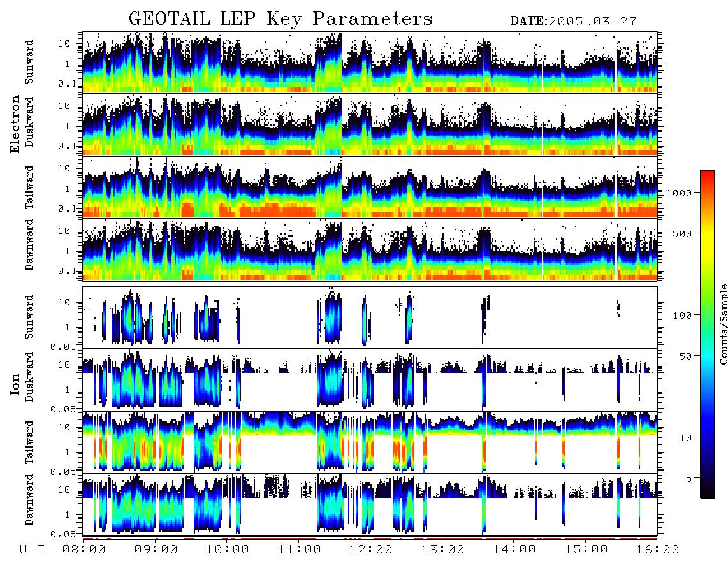Click the '13:00' time tick label
Screen dimensions: 728x561
click(x=443, y=550)
